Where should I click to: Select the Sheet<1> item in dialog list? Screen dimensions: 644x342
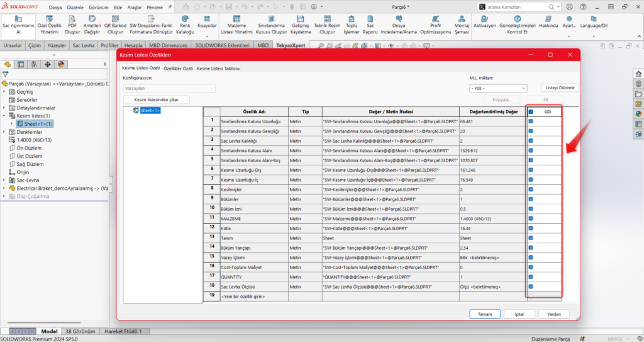[150, 111]
